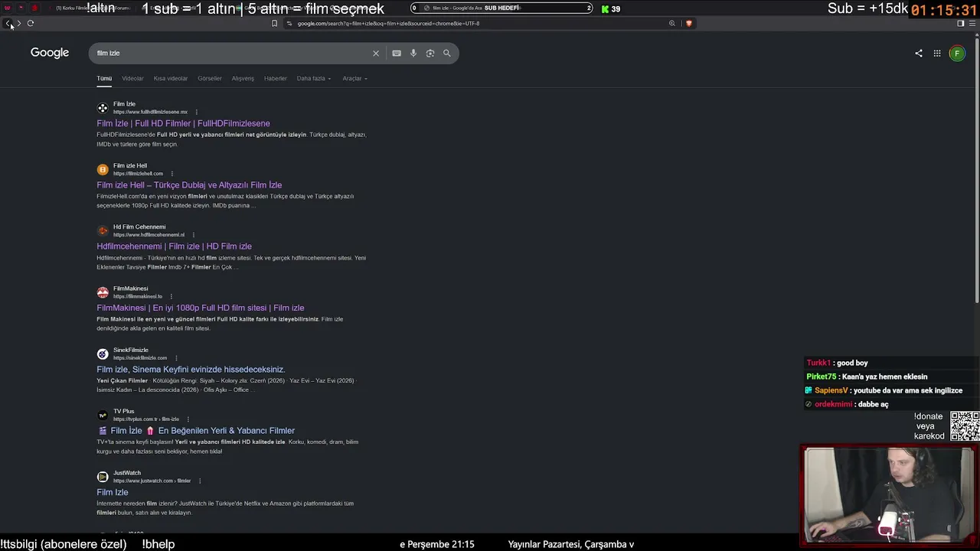The width and height of the screenshot is (980, 551).
Task: Open more options for SinekFilmizle result
Action: click(175, 358)
